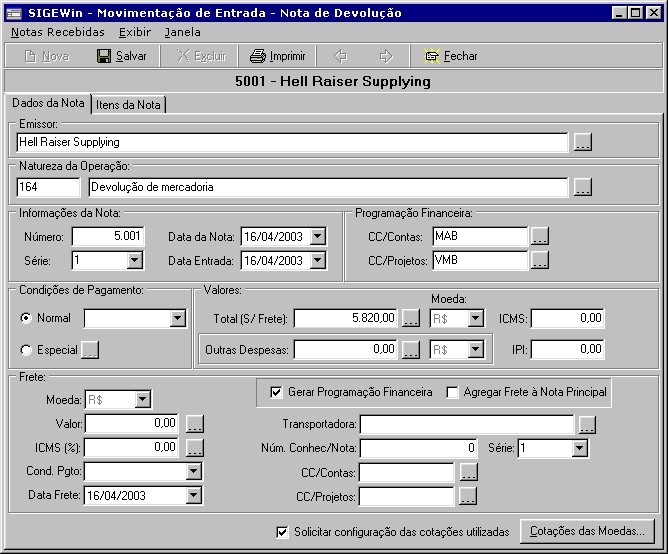Click IPI value field
Viewport: 668px width, 554px height.
pyautogui.click(x=567, y=349)
